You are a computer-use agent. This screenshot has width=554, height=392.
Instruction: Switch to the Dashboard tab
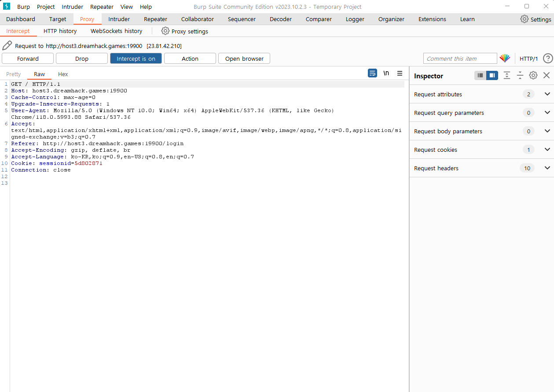21,19
